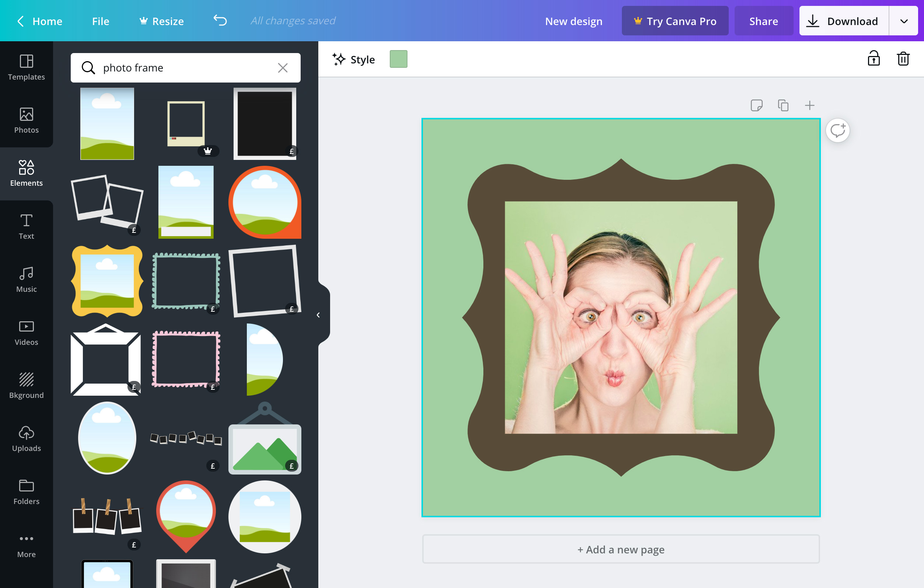This screenshot has height=588, width=924.
Task: Click the File menu item
Action: [100, 20]
